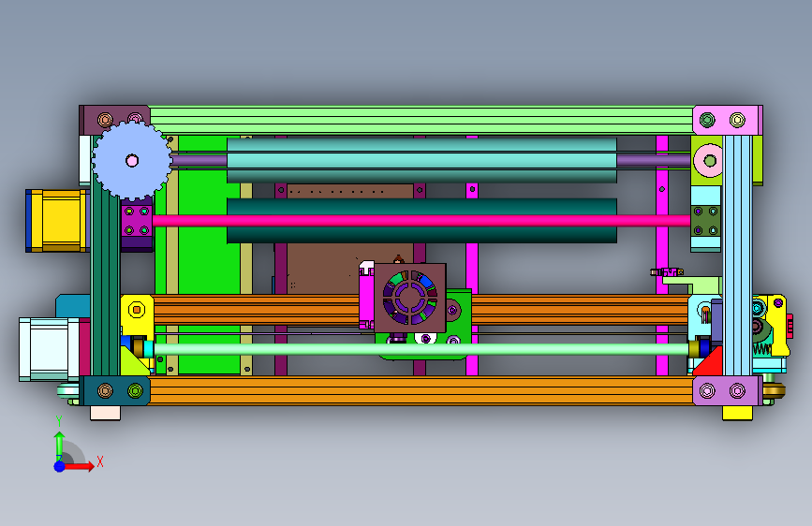The width and height of the screenshot is (812, 526).
Task: Select the magenta rod mount block on left
Action: 138,221
